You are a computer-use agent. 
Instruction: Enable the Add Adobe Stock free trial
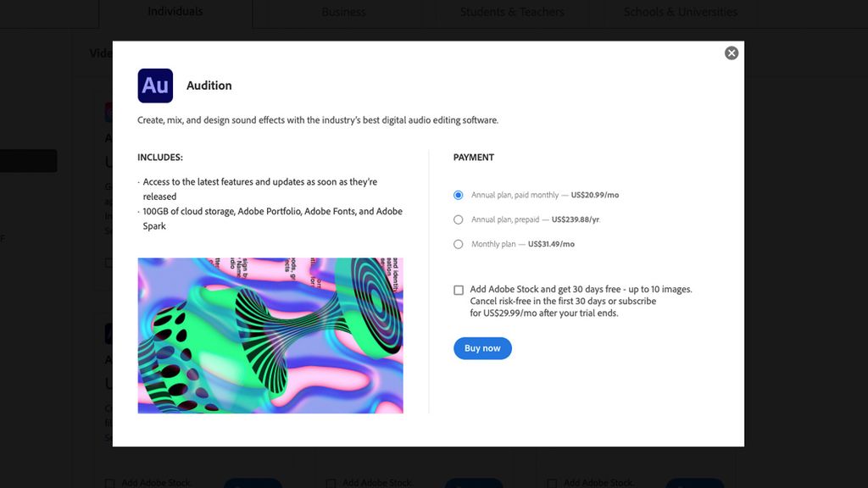click(x=457, y=290)
